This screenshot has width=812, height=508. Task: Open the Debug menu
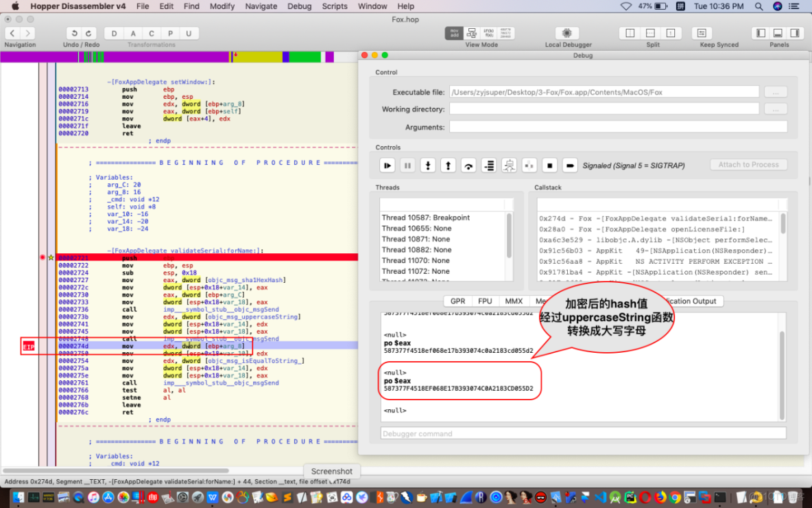299,6
